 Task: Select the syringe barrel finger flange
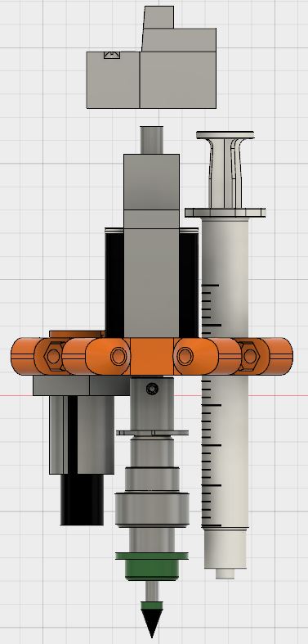point(225,213)
